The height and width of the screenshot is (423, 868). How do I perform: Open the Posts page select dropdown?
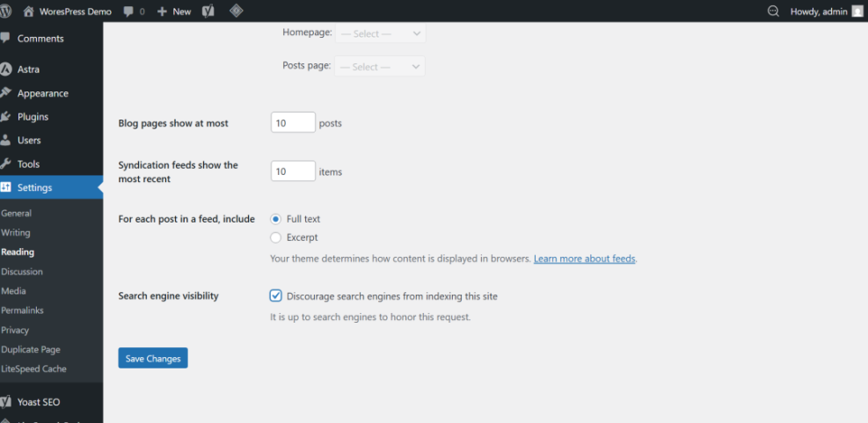(x=380, y=67)
